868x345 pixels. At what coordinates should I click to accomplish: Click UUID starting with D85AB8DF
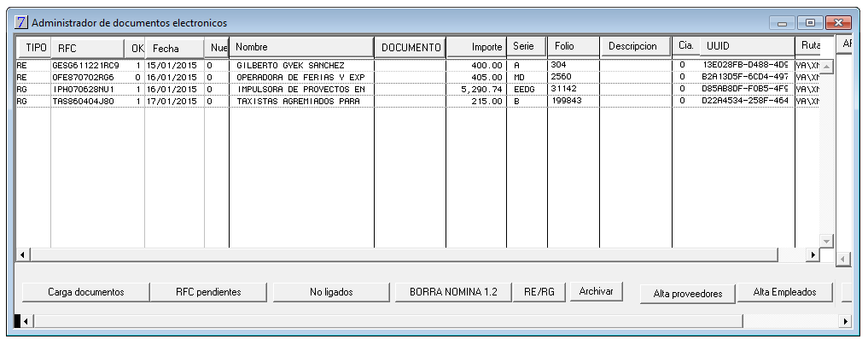click(745, 89)
